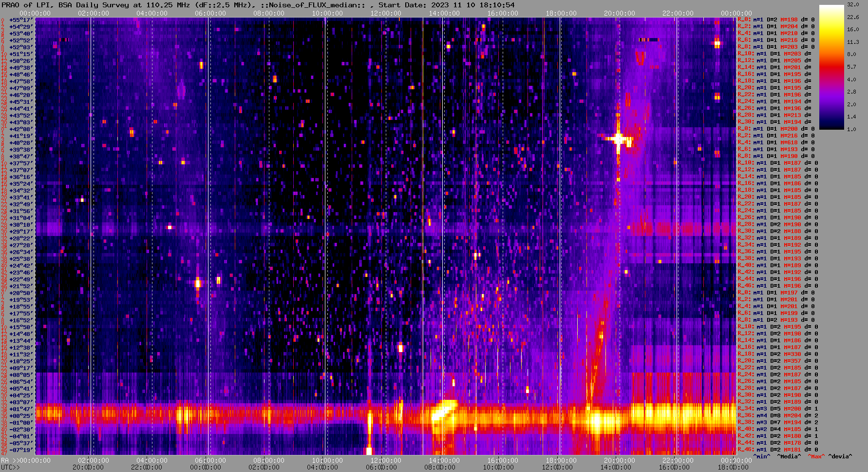Click the ^Media^ legend label
Viewport: 868px width, 472px height.
point(789,456)
